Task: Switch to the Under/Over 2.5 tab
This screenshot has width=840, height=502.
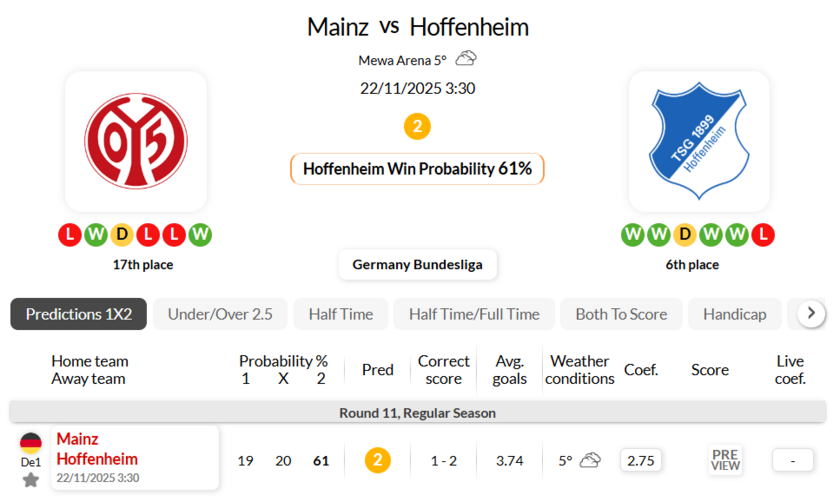Action: click(x=220, y=314)
